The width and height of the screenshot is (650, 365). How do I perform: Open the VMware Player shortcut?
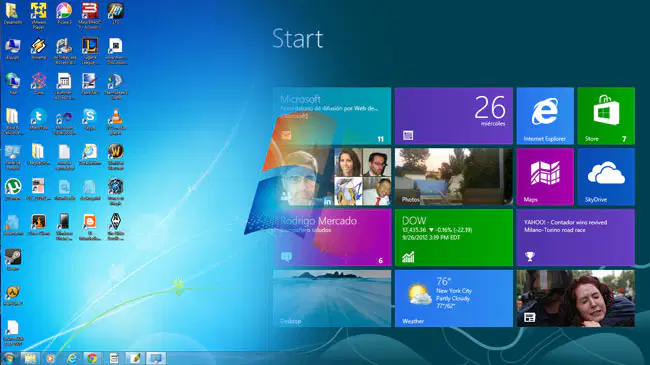click(x=39, y=16)
